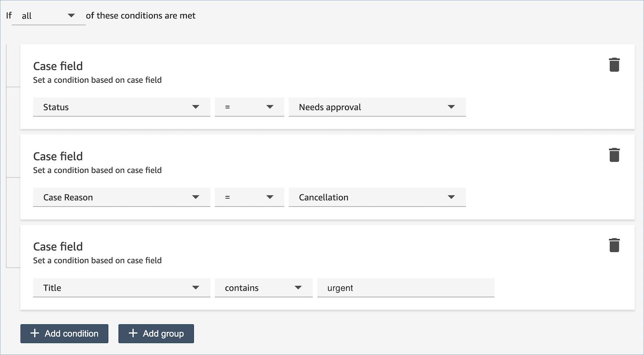Image resolution: width=644 pixels, height=355 pixels.
Task: Click the 'urgent' text input field
Action: [x=406, y=288]
